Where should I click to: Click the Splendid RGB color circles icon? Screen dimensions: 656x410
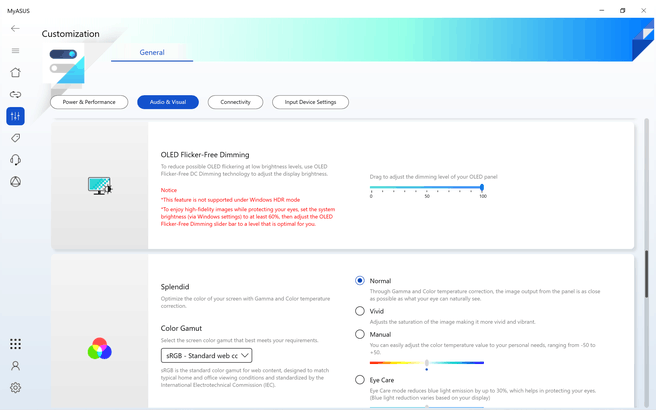point(100,348)
